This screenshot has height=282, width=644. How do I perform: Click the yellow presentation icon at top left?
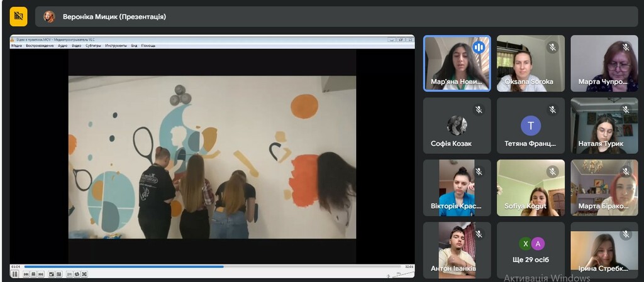click(x=18, y=16)
